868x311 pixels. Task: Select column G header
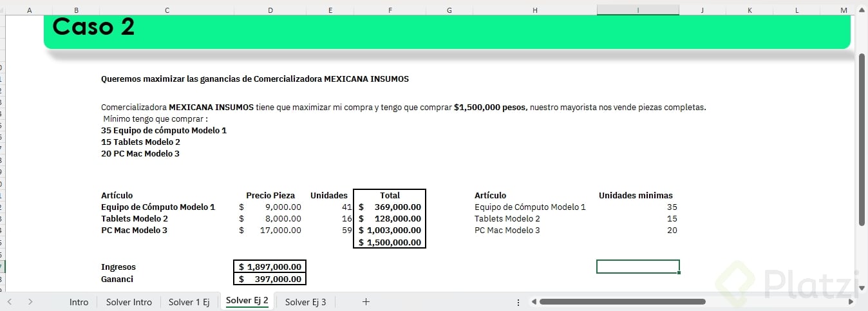click(x=449, y=10)
